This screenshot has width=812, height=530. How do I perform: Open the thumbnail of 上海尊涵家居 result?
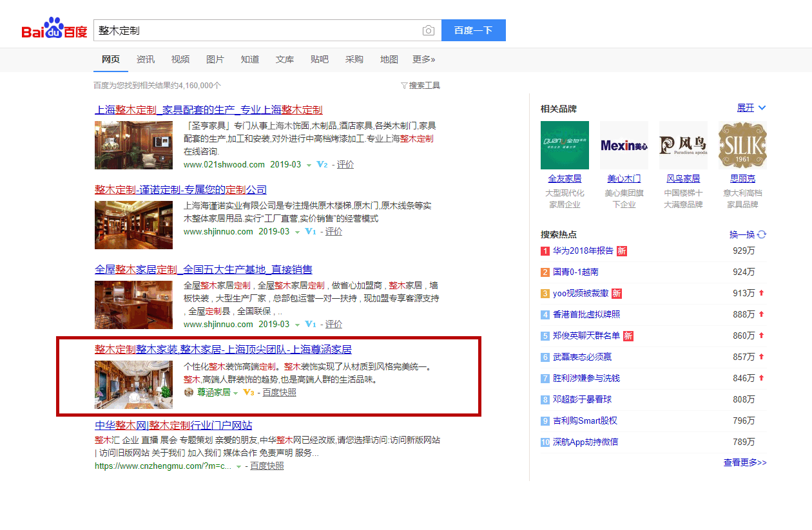pyautogui.click(x=133, y=384)
